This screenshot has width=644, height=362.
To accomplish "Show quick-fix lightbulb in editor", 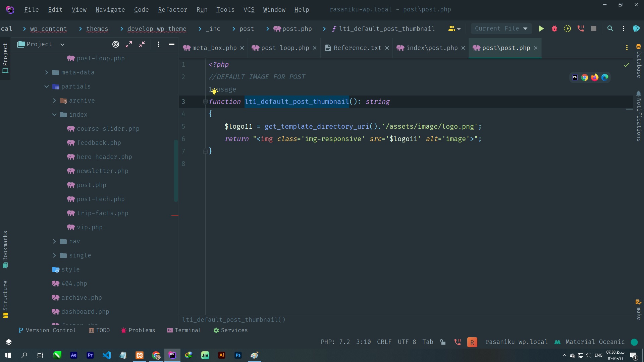I will coord(214,92).
